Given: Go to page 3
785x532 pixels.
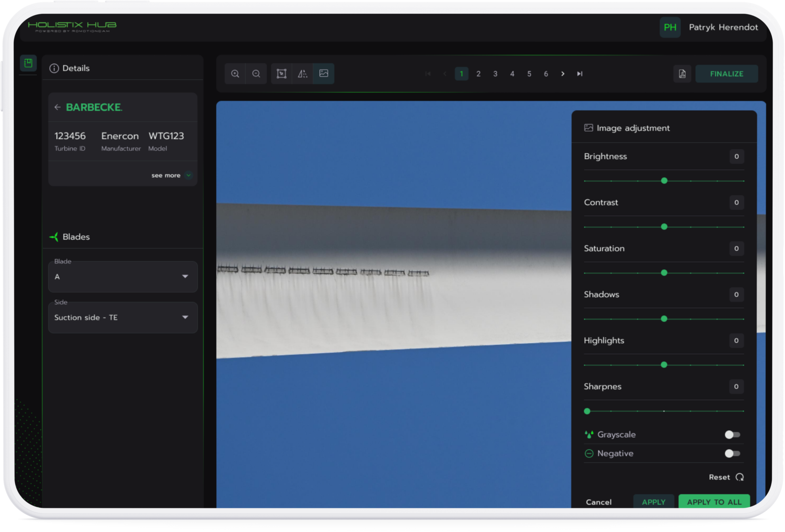Looking at the screenshot, I should 495,74.
